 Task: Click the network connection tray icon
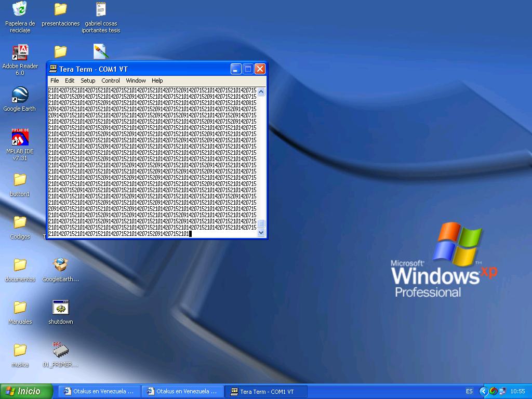pyautogui.click(x=502, y=391)
